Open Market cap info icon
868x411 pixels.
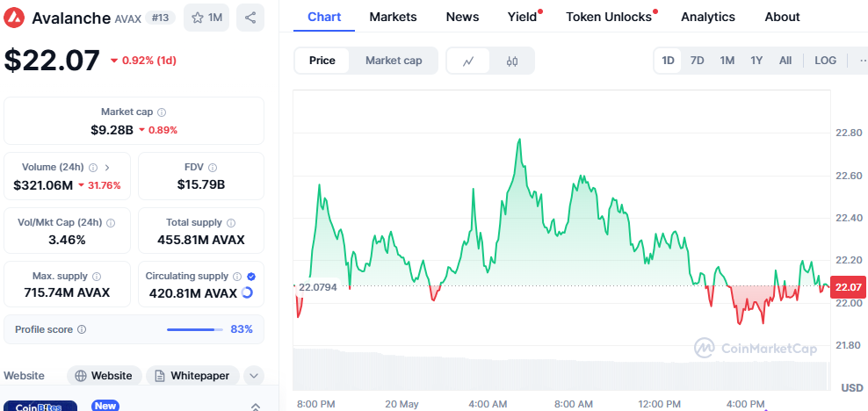coord(162,112)
